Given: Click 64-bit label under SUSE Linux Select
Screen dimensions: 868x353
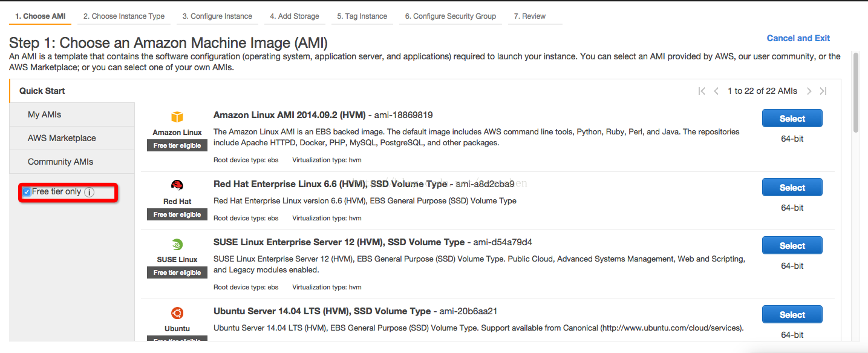Looking at the screenshot, I should 792,266.
